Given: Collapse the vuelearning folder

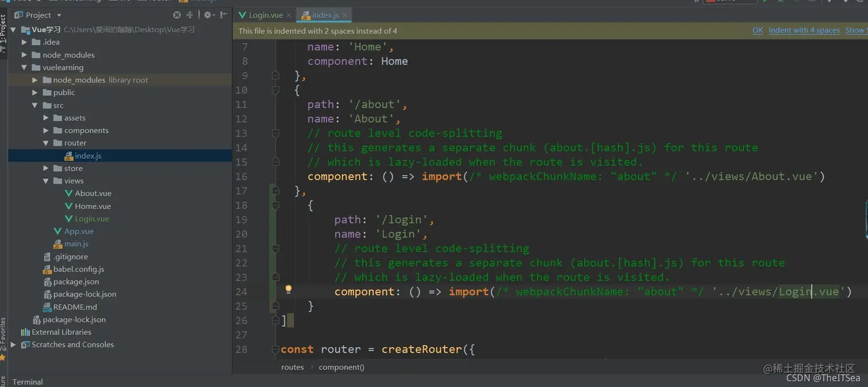Looking at the screenshot, I should [x=25, y=68].
